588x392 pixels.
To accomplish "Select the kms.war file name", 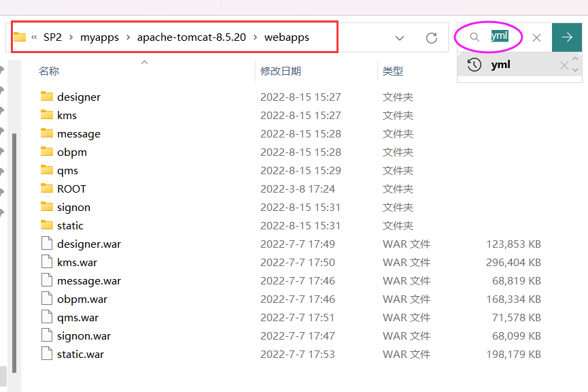I will tap(77, 263).
